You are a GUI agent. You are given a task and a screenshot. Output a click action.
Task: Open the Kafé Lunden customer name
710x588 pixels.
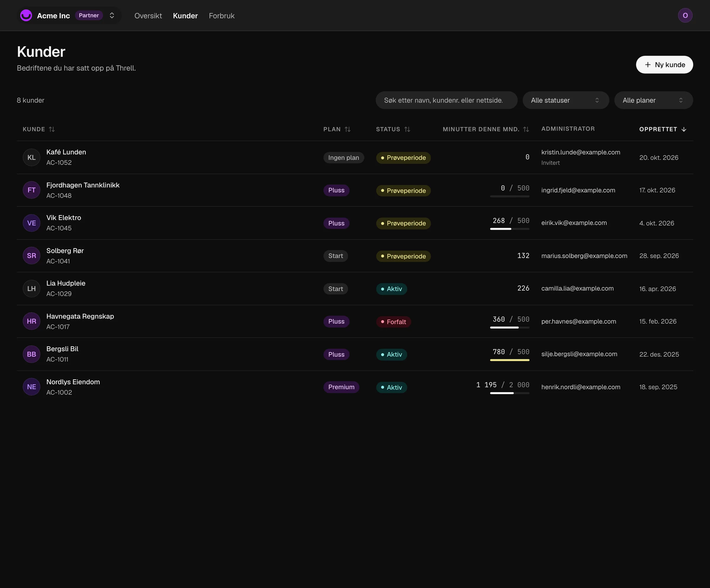pos(66,152)
